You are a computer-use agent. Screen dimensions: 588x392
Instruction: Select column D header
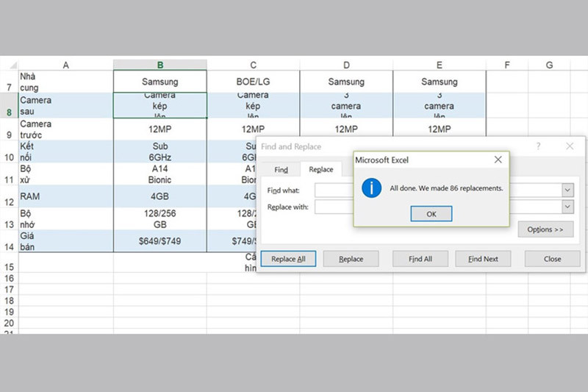coord(346,65)
